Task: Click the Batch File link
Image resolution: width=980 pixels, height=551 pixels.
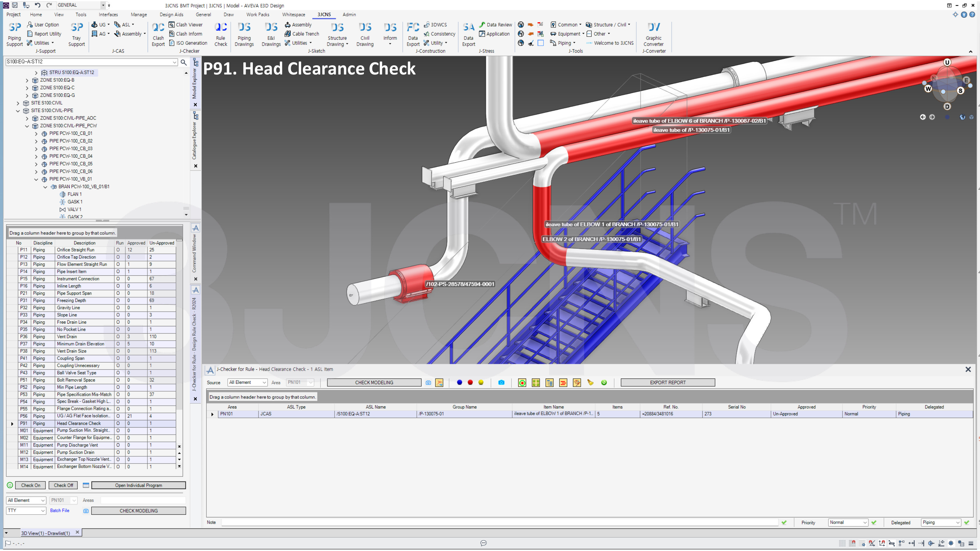Action: 60,511
